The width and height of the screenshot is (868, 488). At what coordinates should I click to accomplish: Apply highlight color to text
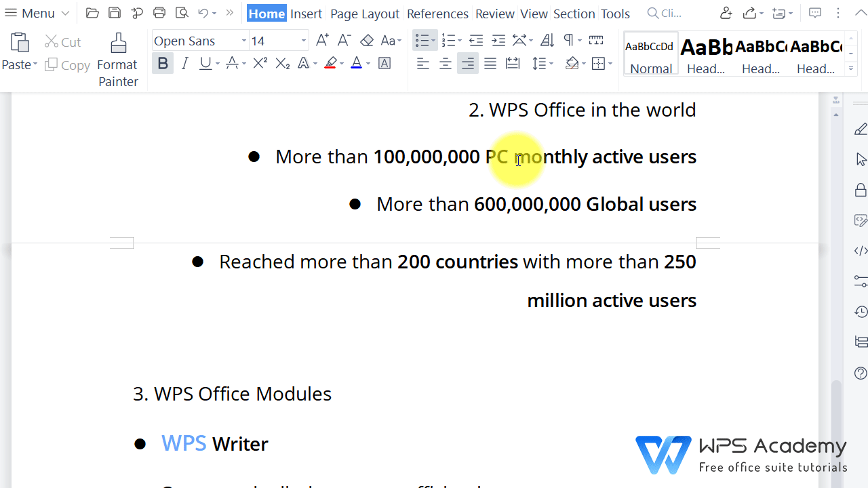tap(330, 63)
